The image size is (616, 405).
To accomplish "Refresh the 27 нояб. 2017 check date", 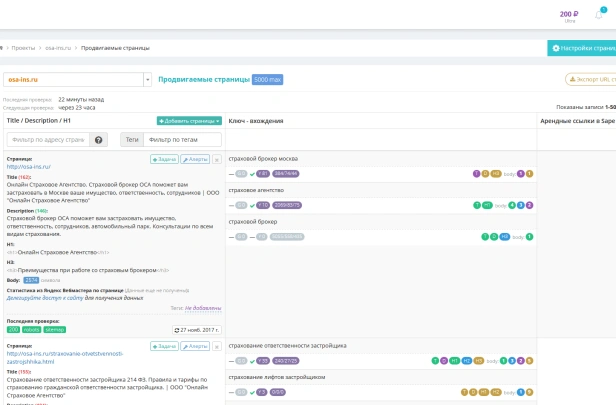I will pos(195,328).
